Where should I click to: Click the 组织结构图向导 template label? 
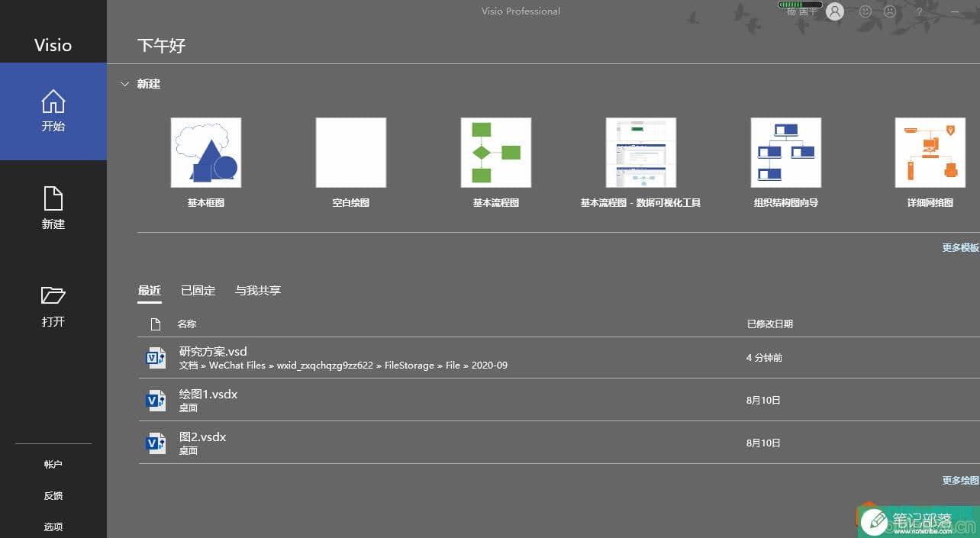tap(786, 203)
